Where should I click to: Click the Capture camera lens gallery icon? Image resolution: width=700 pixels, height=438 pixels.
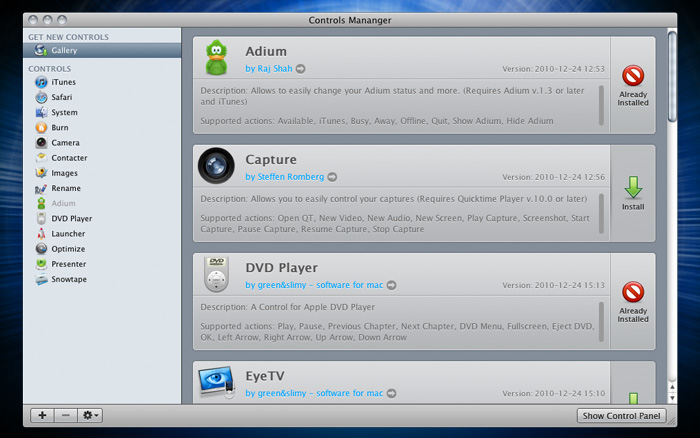click(x=216, y=166)
